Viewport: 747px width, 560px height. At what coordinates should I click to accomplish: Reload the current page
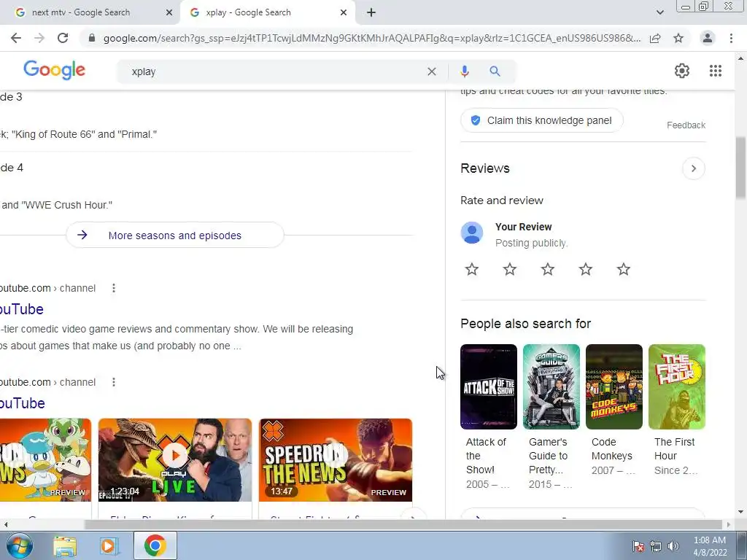(x=63, y=38)
